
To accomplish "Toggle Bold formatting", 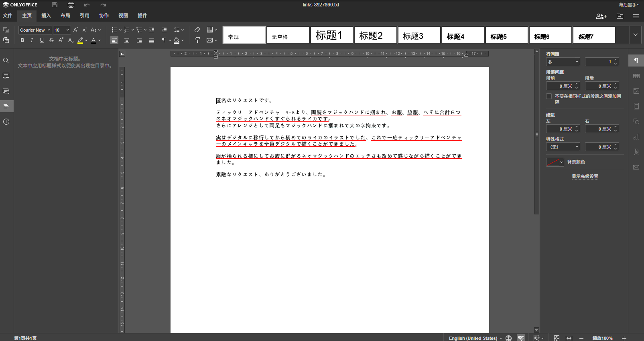I will coord(22,40).
